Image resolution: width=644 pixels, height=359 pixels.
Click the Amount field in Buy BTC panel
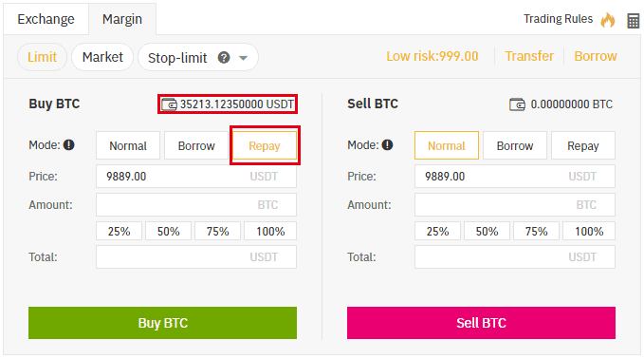[196, 205]
